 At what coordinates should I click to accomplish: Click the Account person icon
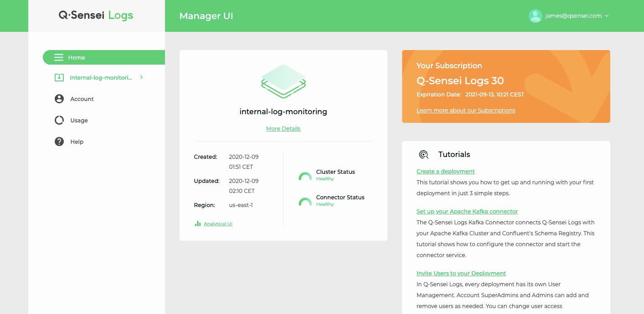click(x=59, y=99)
